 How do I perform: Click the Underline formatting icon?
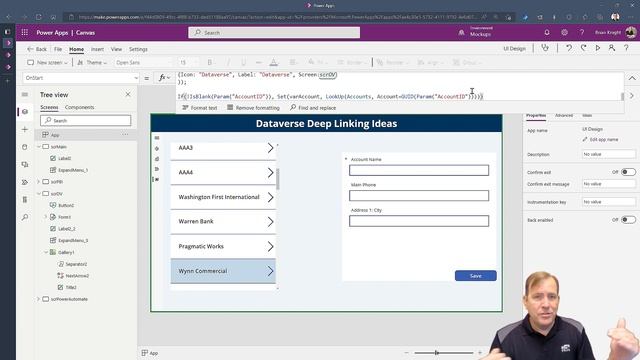tap(243, 62)
